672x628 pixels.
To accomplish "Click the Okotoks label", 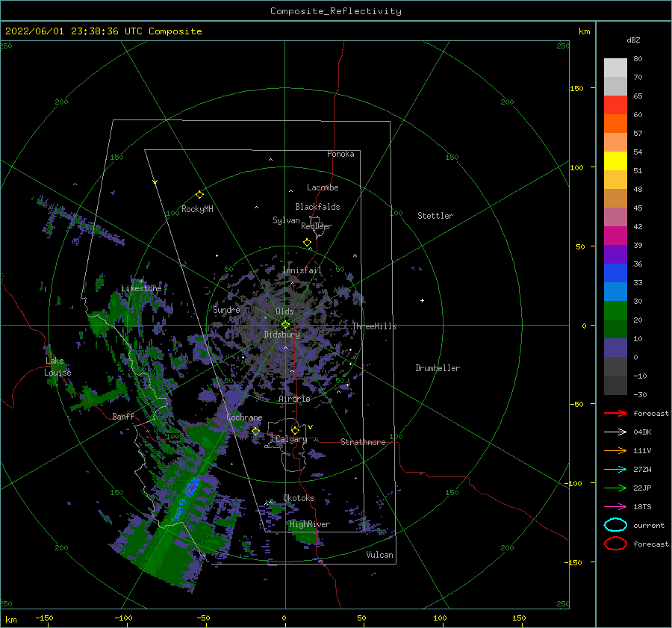I will click(299, 498).
